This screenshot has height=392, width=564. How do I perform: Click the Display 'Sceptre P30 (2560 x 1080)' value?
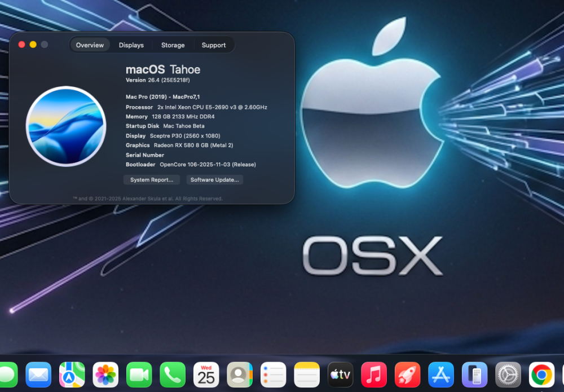[185, 136]
